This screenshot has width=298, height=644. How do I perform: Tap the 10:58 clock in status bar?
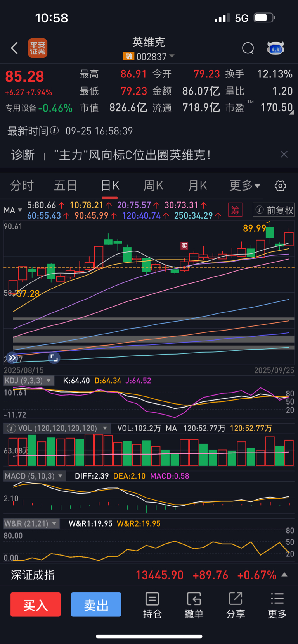point(52,18)
